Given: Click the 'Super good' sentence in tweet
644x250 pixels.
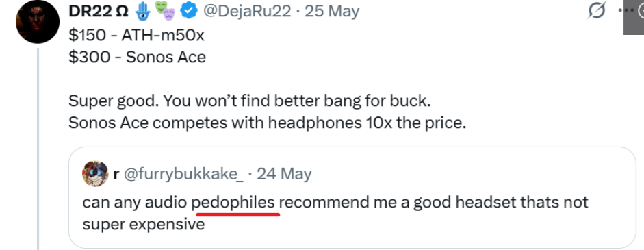Looking at the screenshot, I should pyautogui.click(x=250, y=101).
